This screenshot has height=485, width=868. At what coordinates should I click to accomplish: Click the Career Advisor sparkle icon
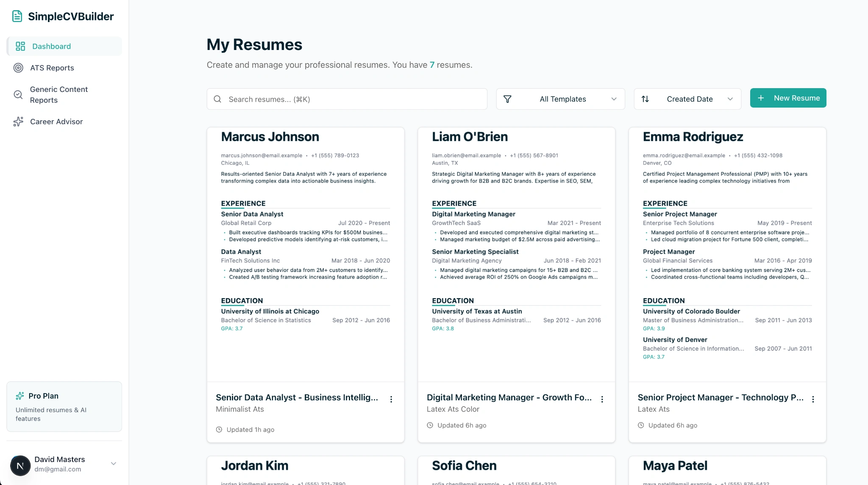[18, 122]
